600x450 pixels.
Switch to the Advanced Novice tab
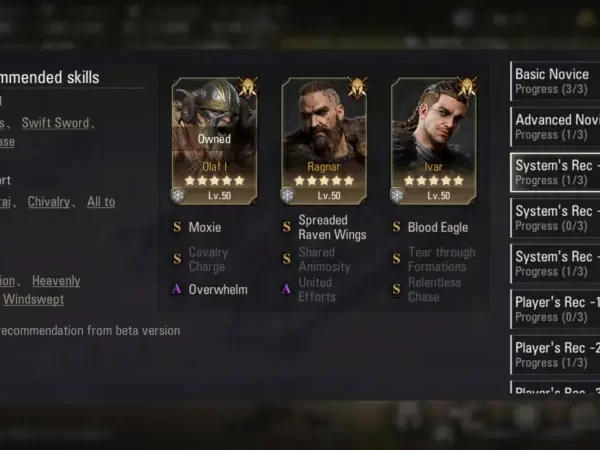click(x=555, y=127)
